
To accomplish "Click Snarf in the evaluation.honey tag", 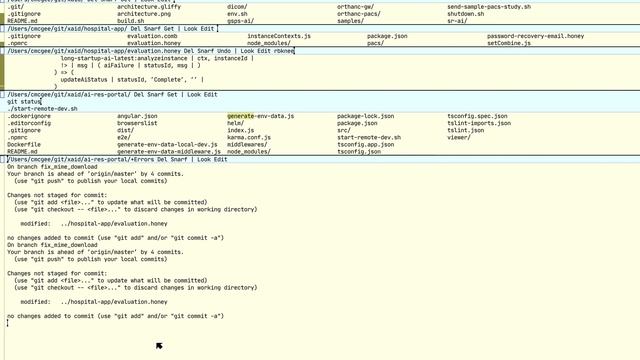I will click(x=205, y=51).
